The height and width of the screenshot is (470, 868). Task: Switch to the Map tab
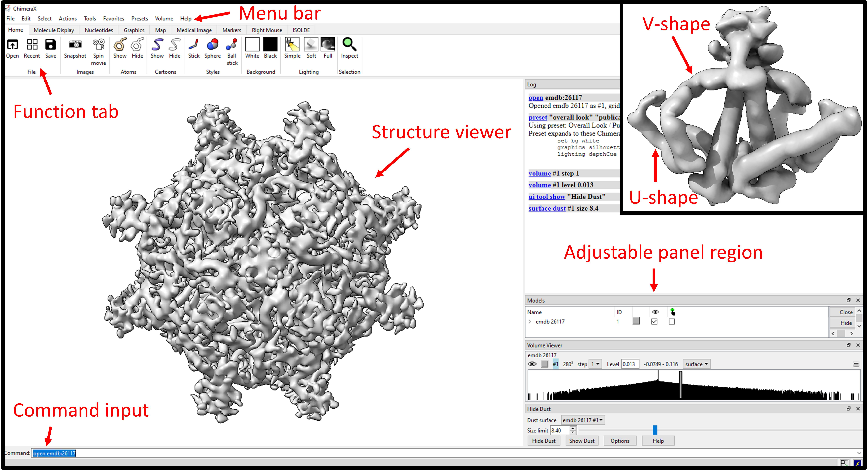coord(160,30)
